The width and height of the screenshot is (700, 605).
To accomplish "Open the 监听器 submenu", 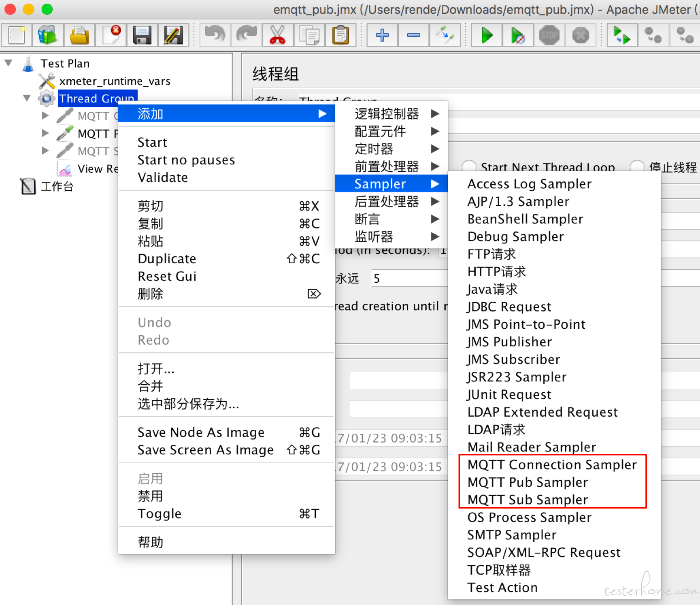I will pos(391,236).
